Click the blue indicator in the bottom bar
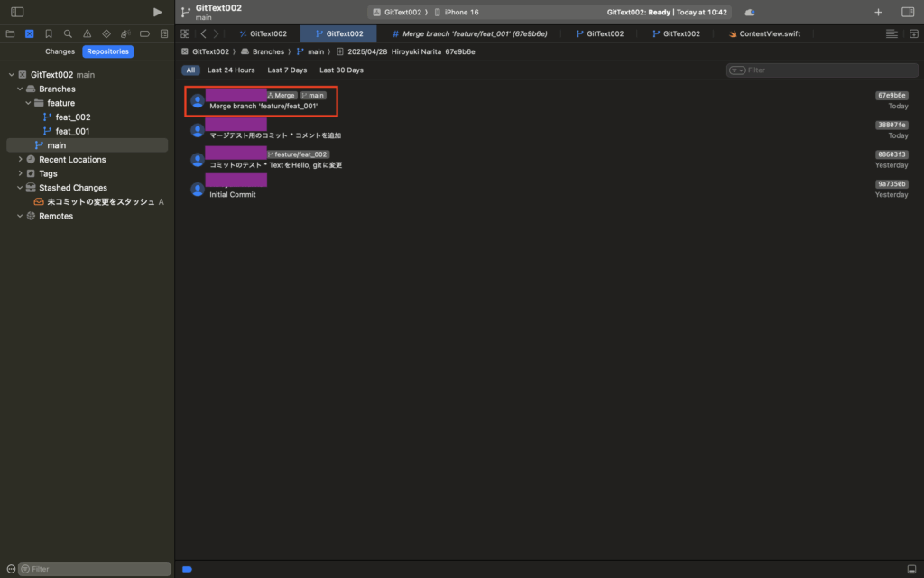This screenshot has width=924, height=578. (188, 569)
